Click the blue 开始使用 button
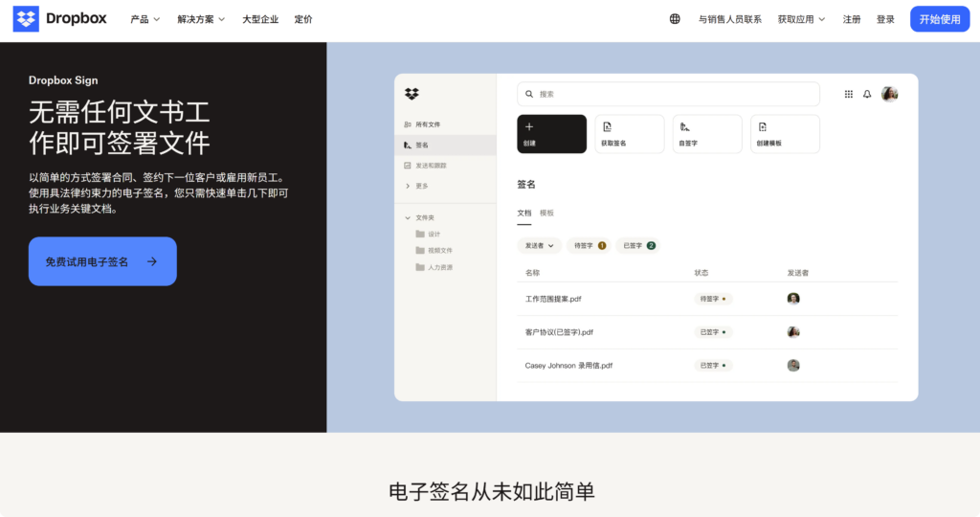 click(940, 19)
